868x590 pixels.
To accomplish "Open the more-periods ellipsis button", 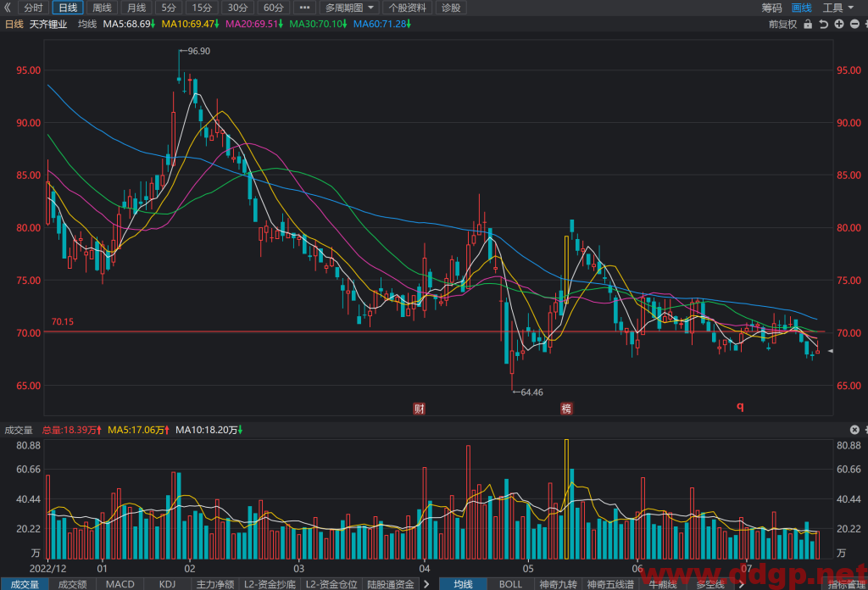I will 304,8.
